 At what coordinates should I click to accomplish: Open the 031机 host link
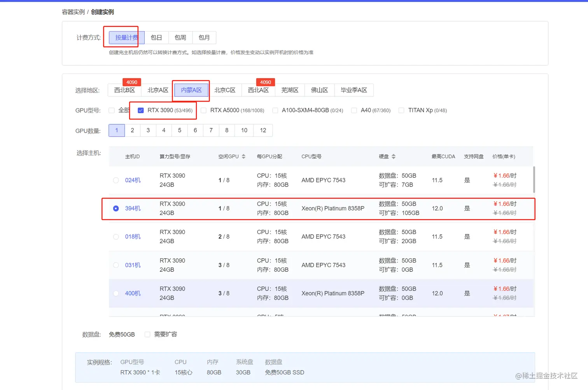pos(133,265)
